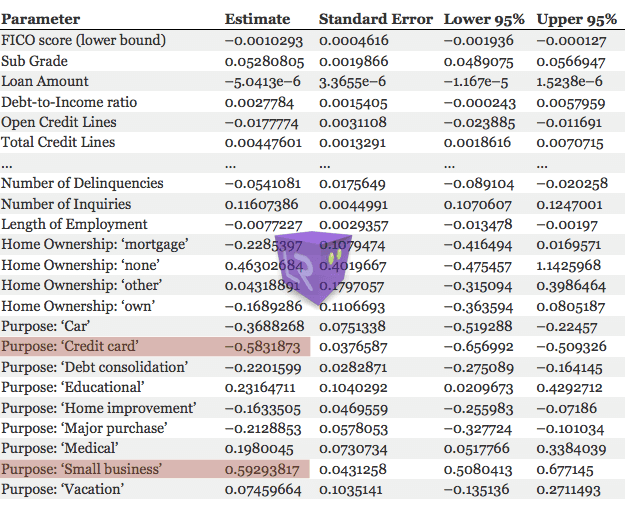625x516 pixels.
Task: Click the Estimate column header
Action: (x=257, y=19)
